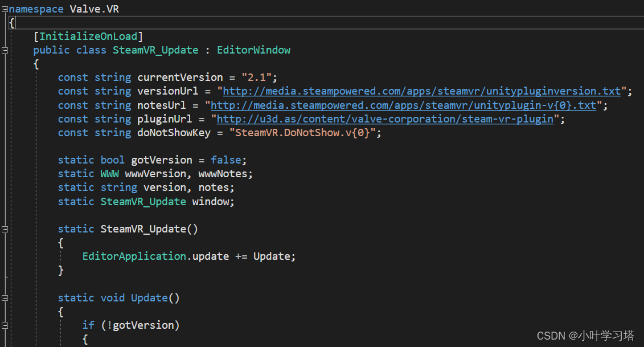The width and height of the screenshot is (644, 347).
Task: Click the doNotShowKey constant name
Action: click(x=174, y=133)
